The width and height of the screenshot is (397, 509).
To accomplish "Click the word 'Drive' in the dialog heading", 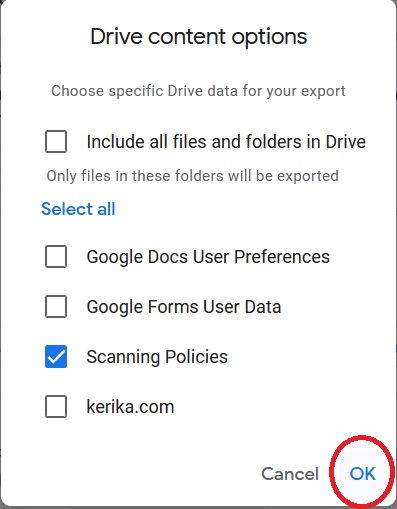I will [117, 36].
